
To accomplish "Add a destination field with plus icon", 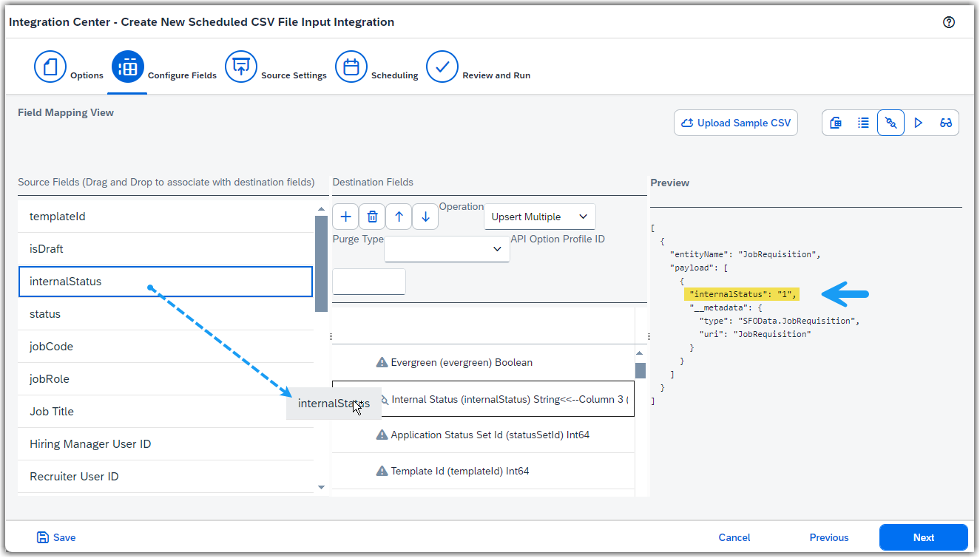I will 345,217.
